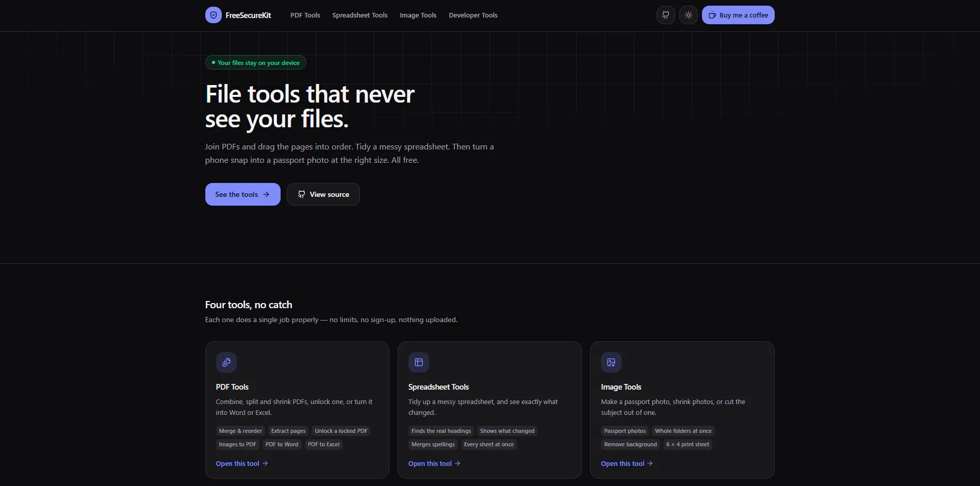Click the Whole folders at once tag
The height and width of the screenshot is (486, 980).
pyautogui.click(x=683, y=431)
